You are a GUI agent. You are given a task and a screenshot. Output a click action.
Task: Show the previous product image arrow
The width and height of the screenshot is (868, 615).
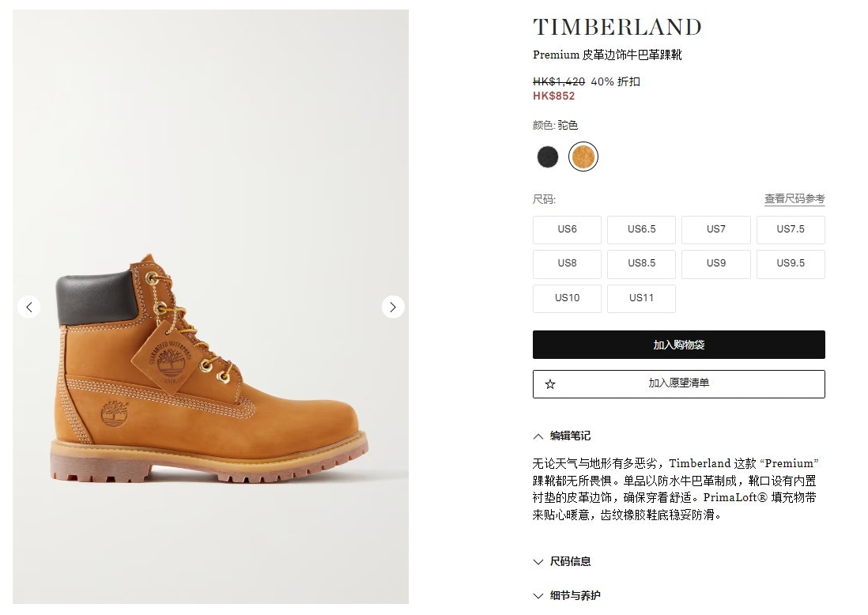(x=28, y=307)
